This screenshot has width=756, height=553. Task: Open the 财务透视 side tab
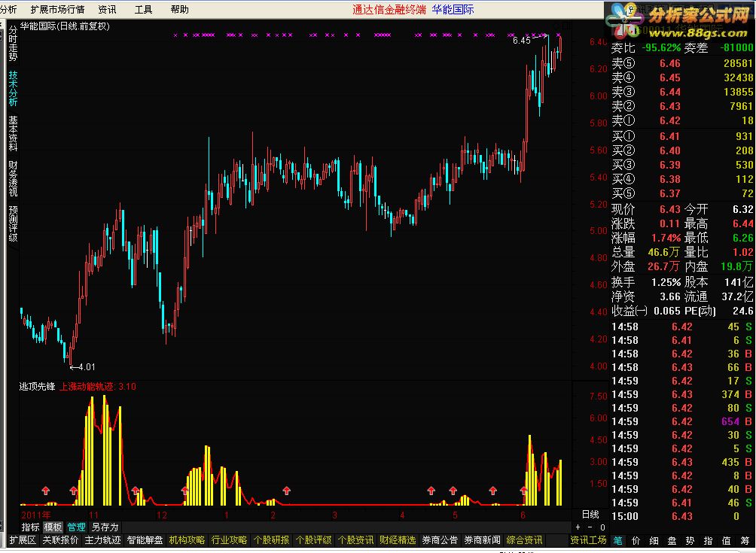(x=13, y=179)
